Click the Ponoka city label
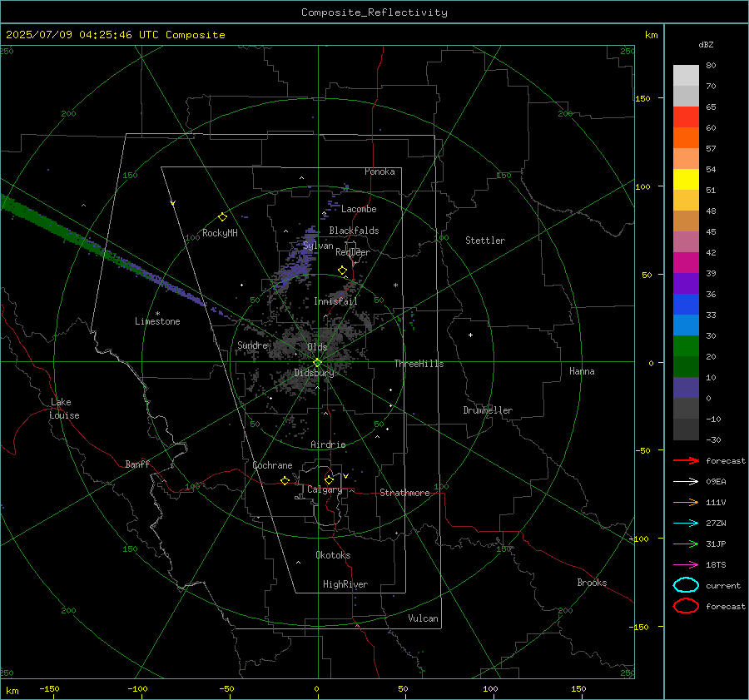Viewport: 749px width, 700px height. pos(379,171)
